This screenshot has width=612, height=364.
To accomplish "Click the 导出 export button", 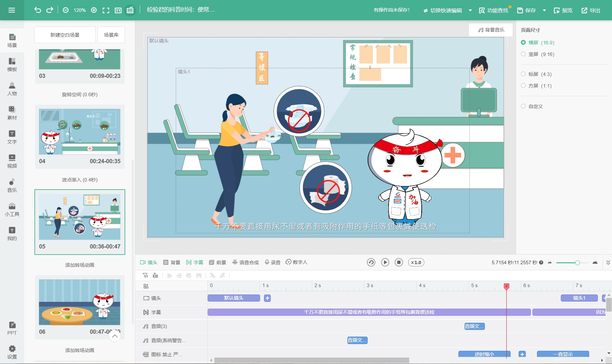I will pos(591,10).
